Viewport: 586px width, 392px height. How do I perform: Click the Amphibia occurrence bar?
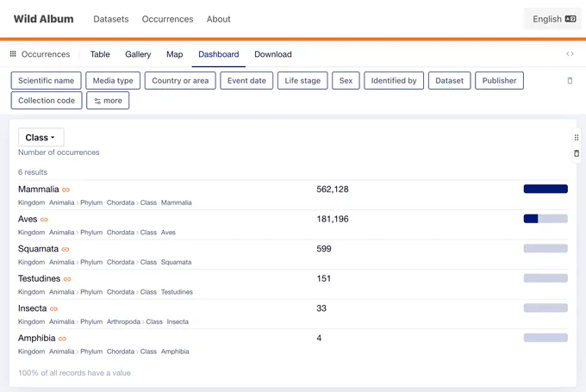(x=545, y=338)
